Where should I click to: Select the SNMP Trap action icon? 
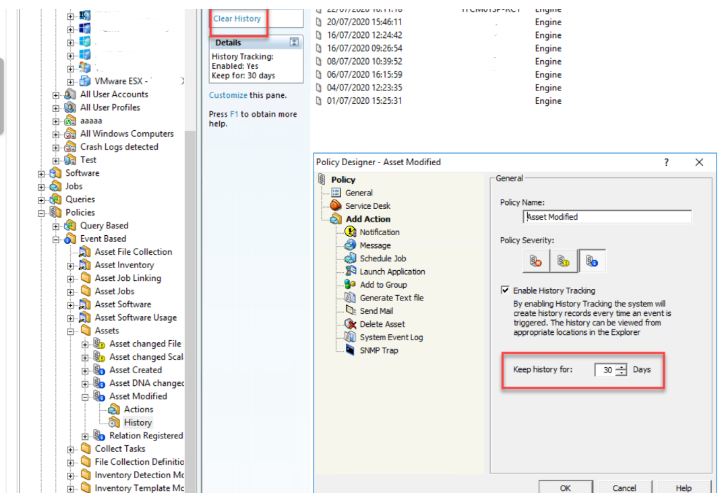(351, 349)
